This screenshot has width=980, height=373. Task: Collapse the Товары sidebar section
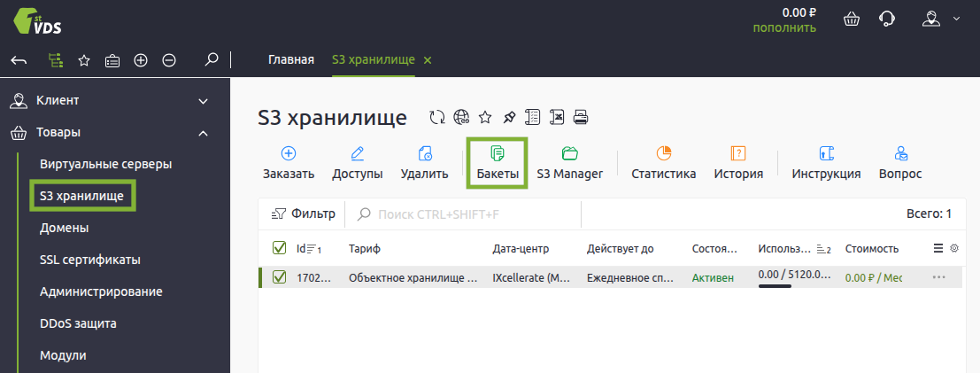(x=203, y=133)
